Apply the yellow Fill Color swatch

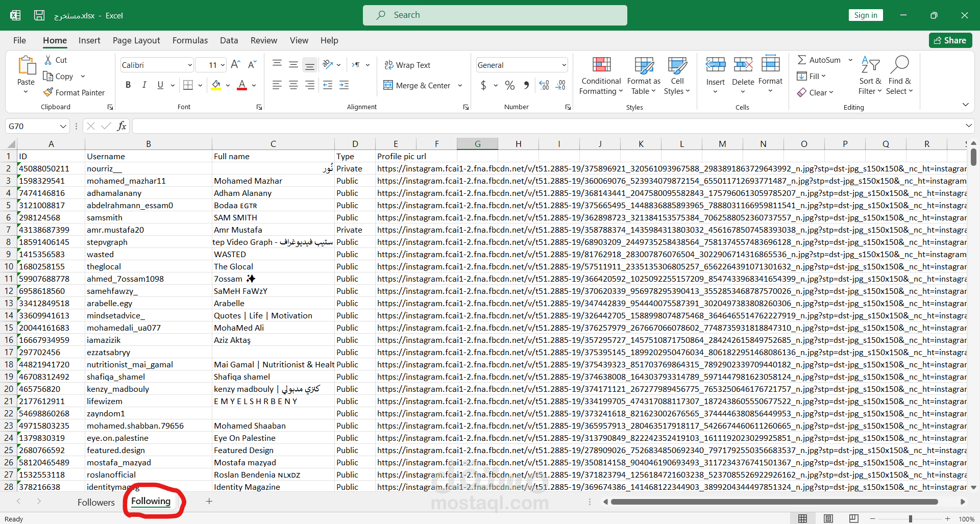coord(216,85)
